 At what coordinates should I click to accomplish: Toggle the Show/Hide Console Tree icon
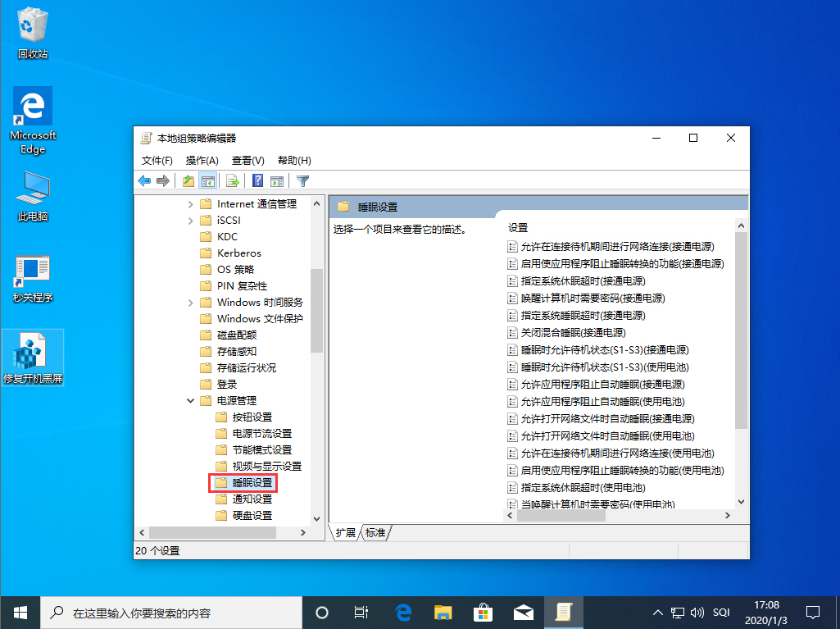tap(207, 180)
